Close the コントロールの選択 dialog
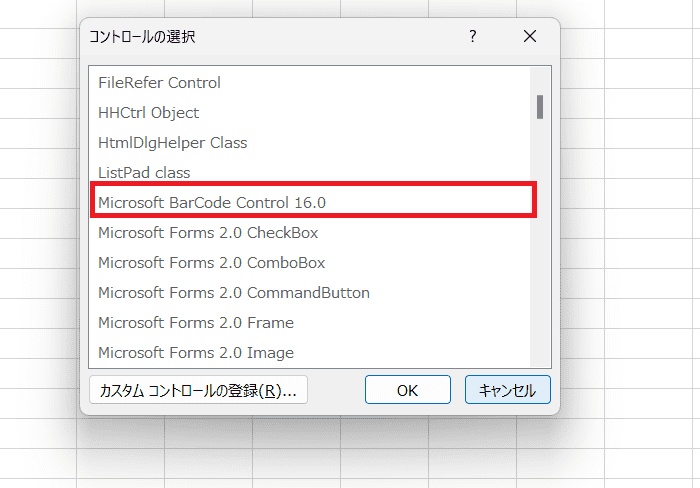 (530, 36)
